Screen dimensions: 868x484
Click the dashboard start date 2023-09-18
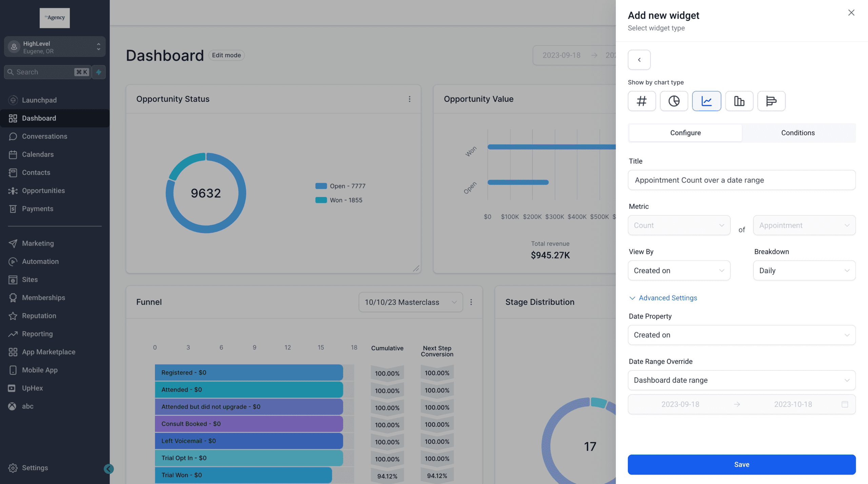[x=561, y=55]
